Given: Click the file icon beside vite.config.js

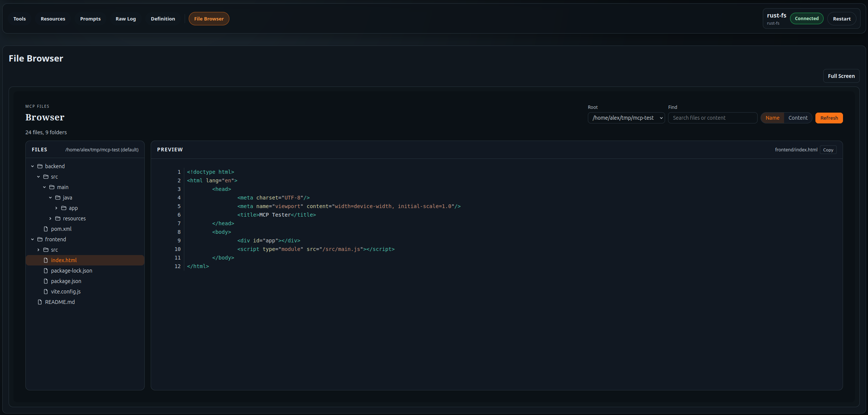Looking at the screenshot, I should [x=46, y=291].
